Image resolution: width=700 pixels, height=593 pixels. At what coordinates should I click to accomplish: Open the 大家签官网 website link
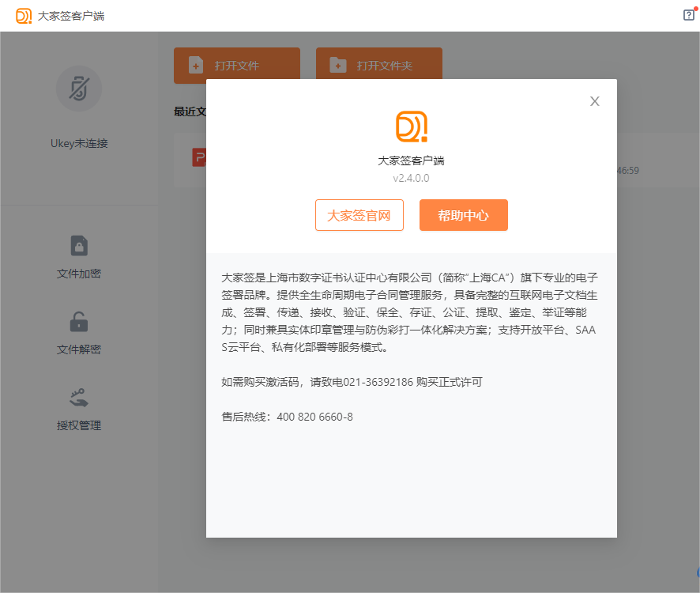(x=359, y=215)
